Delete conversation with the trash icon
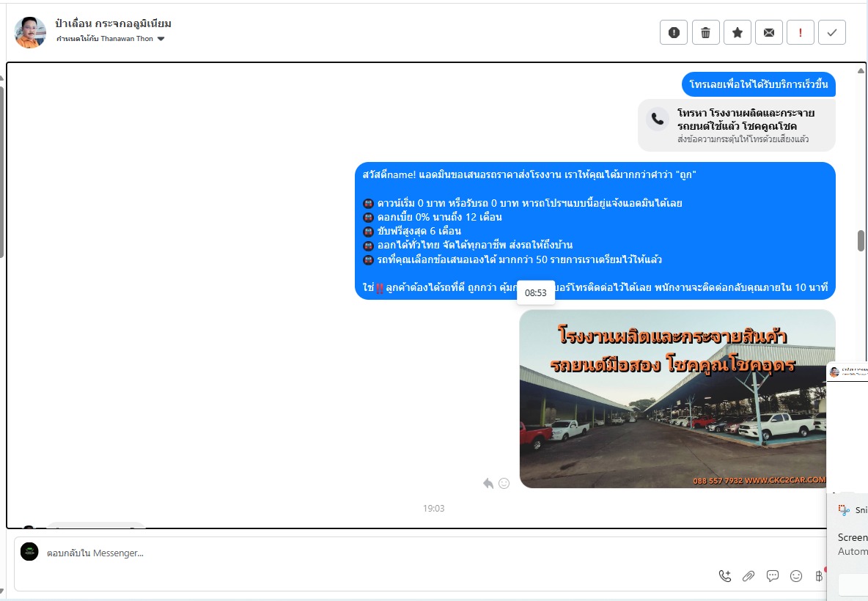Screen dimensions: 868x601 (x=705, y=32)
